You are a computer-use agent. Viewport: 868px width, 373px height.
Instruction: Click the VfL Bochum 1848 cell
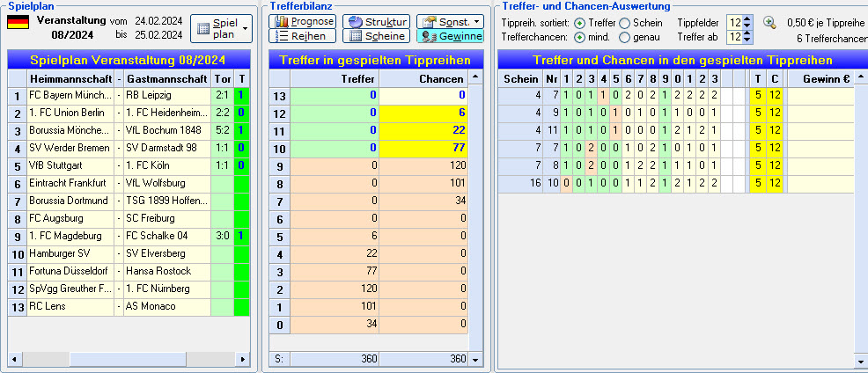click(167, 130)
